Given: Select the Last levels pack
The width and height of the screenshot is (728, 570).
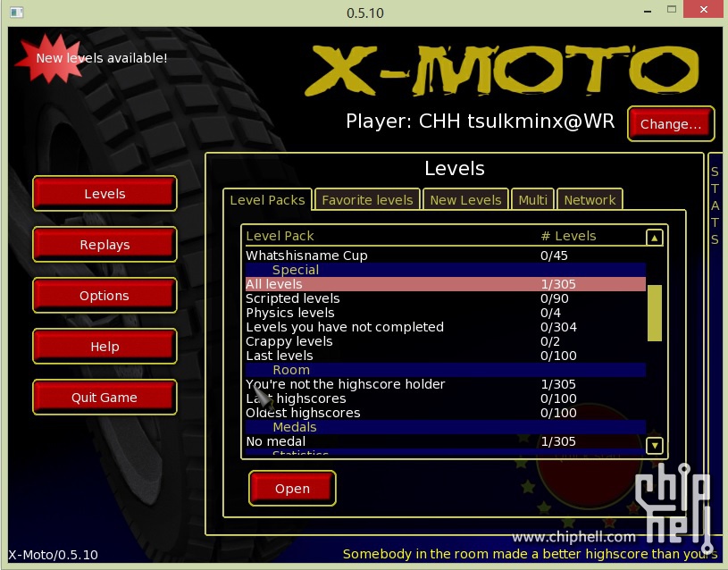Looking at the screenshot, I should (446, 356).
